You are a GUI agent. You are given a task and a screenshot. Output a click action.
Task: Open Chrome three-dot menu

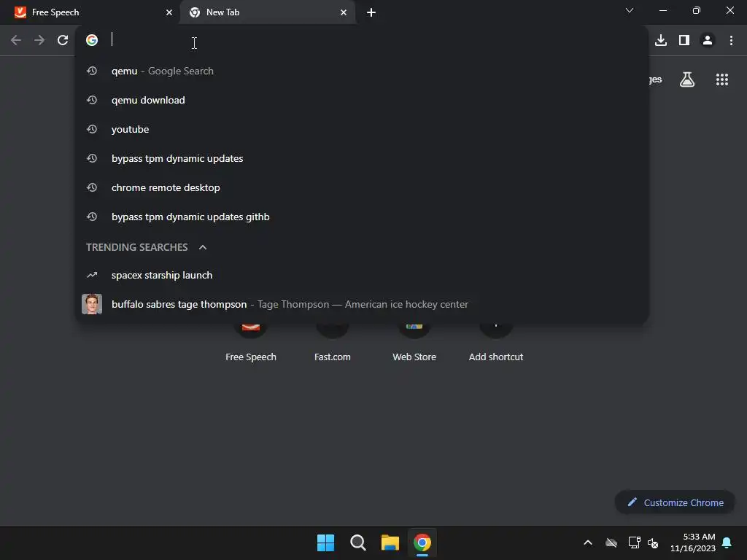[731, 40]
